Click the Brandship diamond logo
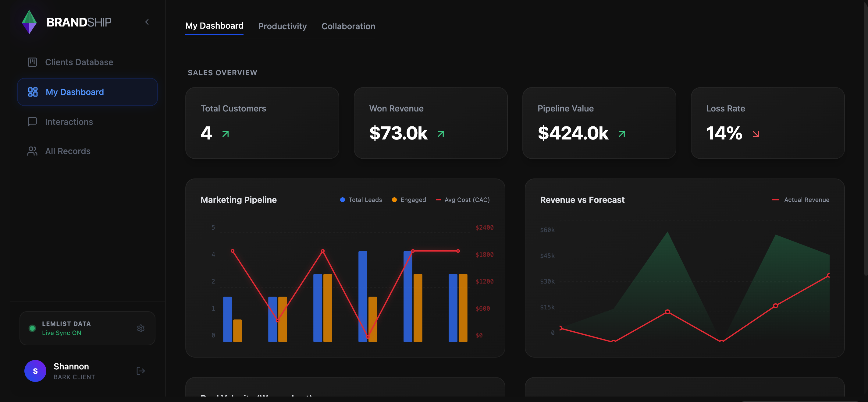This screenshot has width=868, height=402. 29,22
